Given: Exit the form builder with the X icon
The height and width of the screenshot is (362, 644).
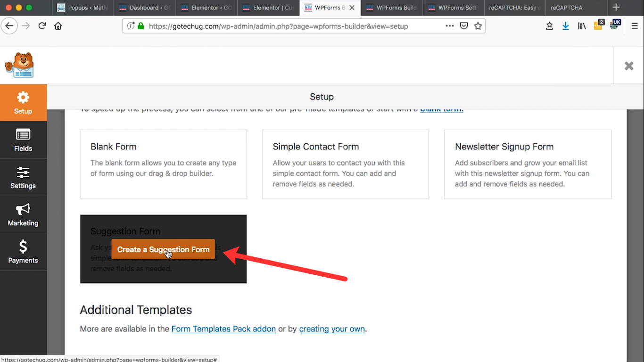Looking at the screenshot, I should (x=629, y=66).
